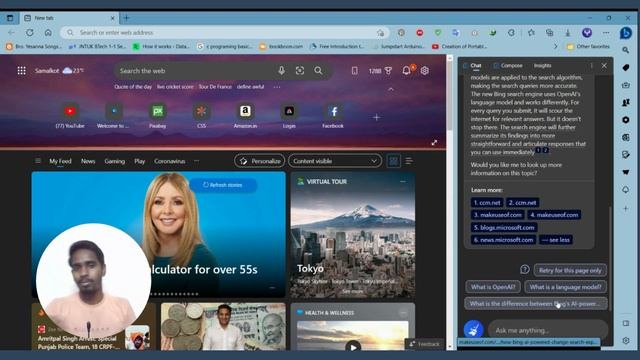
Task: Open page settings gear on New tab
Action: pyautogui.click(x=425, y=71)
